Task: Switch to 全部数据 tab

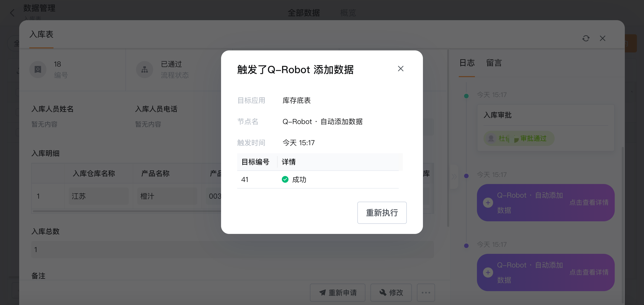Action: click(x=304, y=13)
